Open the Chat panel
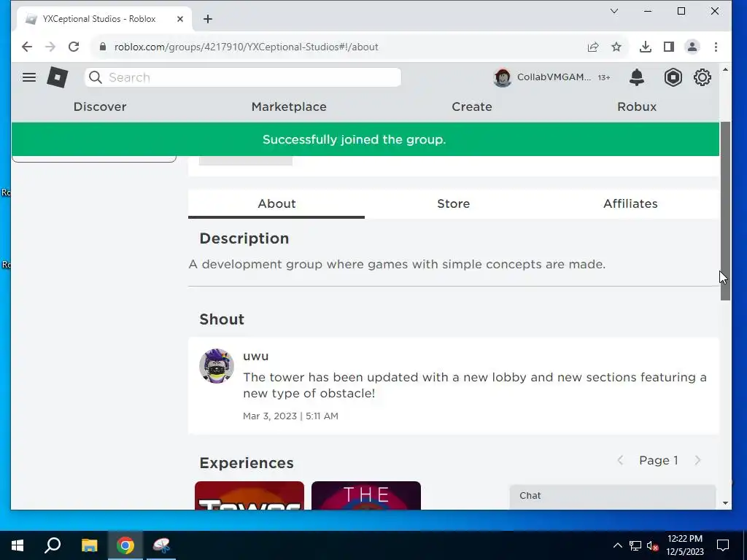747x560 pixels. click(613, 496)
